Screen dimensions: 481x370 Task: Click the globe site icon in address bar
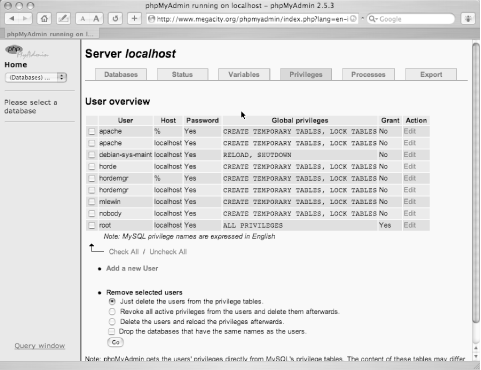point(151,19)
